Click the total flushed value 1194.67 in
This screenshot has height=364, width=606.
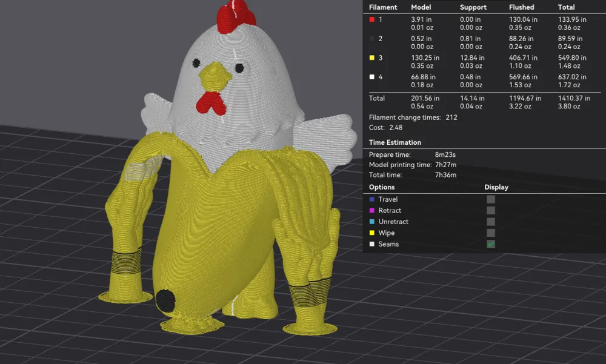click(x=525, y=99)
